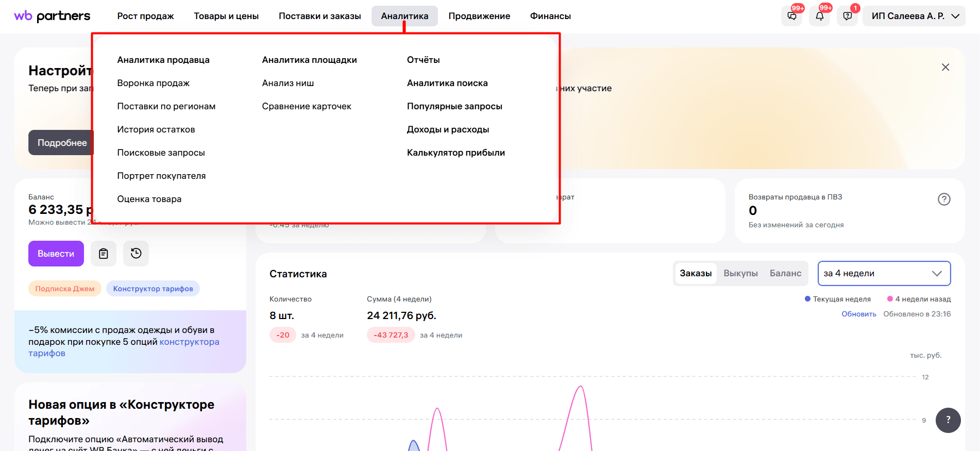
Task: Click the Обновить link
Action: 859,314
